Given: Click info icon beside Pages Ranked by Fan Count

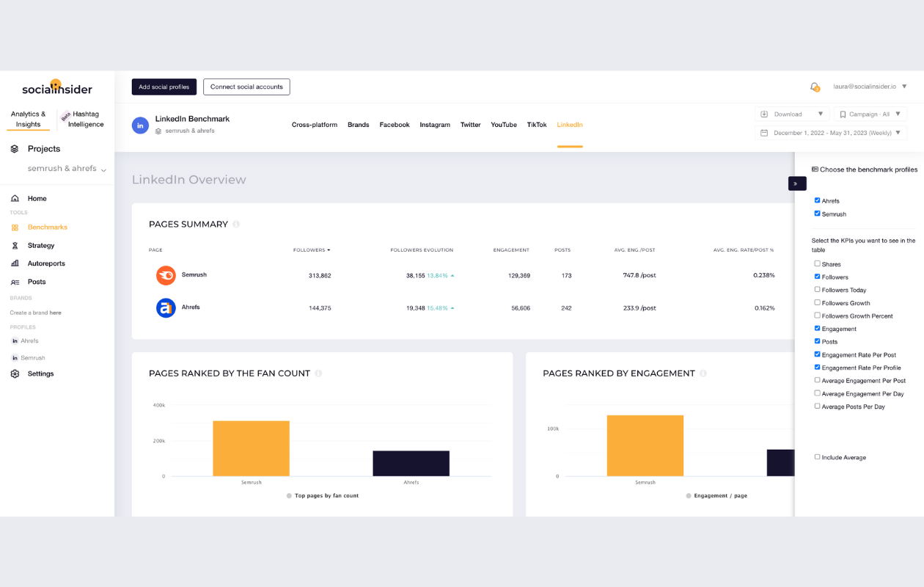Looking at the screenshot, I should (x=318, y=373).
